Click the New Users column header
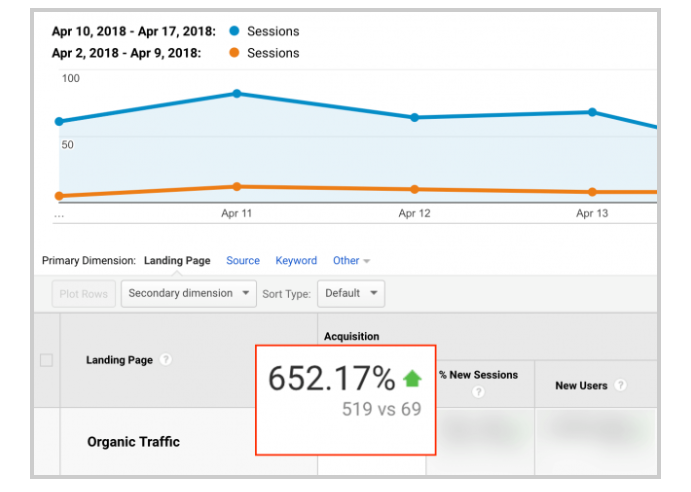Viewport: 691px width, 492px height. point(581,385)
